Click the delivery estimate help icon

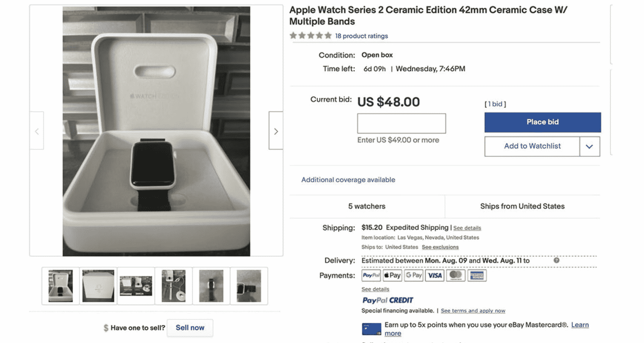(556, 260)
